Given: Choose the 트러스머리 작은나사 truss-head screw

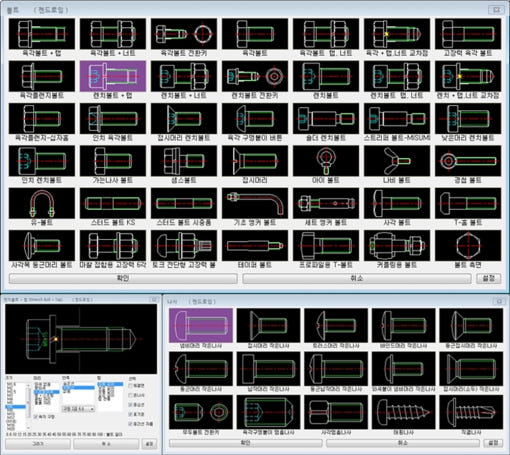Looking at the screenshot, I should (336, 325).
